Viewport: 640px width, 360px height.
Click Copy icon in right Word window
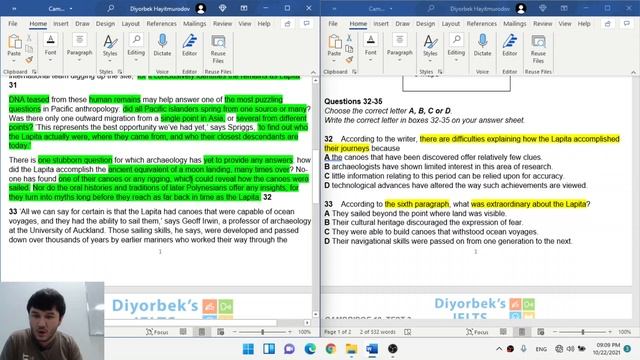[349, 49]
